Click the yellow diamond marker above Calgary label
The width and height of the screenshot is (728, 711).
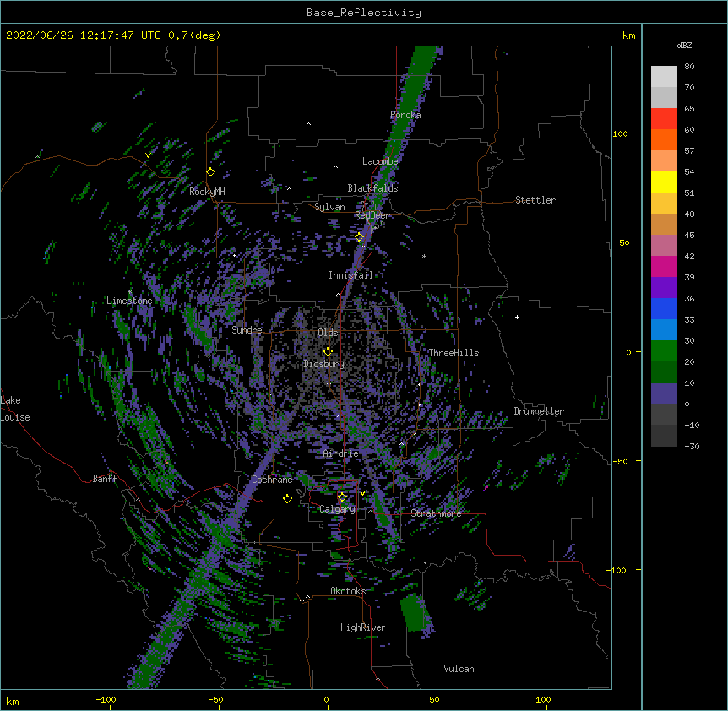pos(342,497)
